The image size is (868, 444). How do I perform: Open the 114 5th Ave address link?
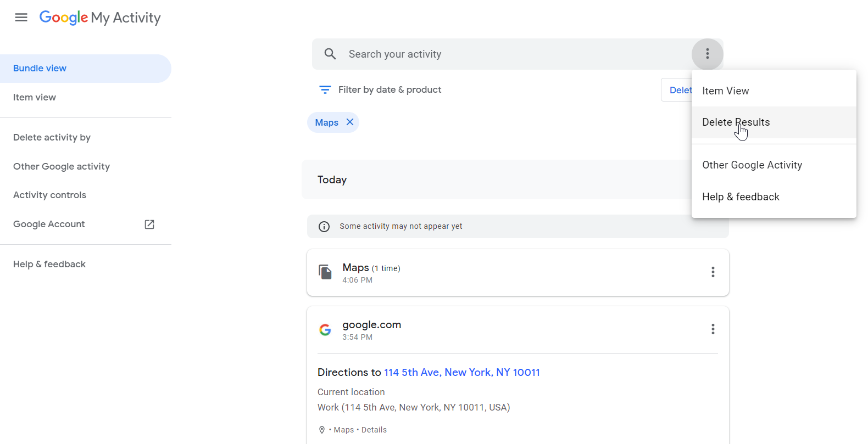pos(462,372)
